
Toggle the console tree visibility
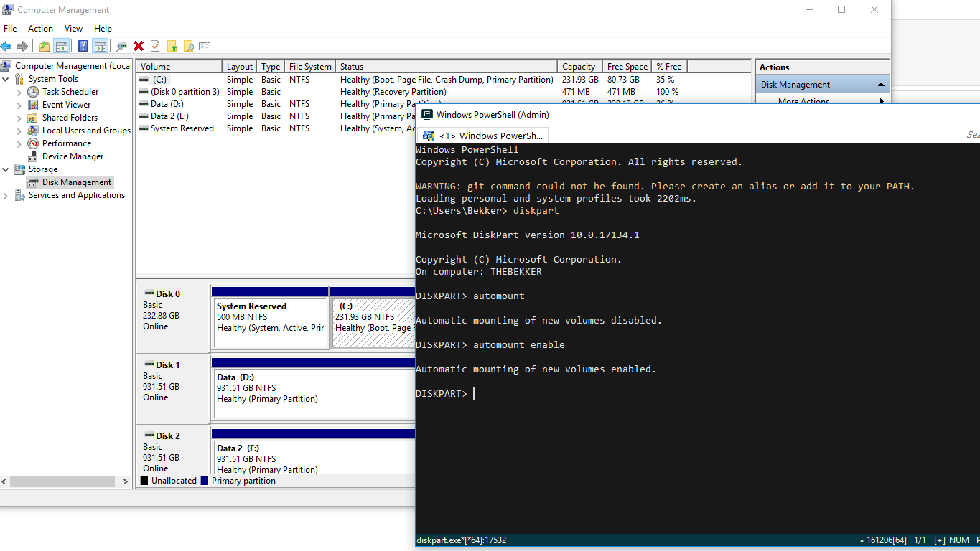pos(60,46)
